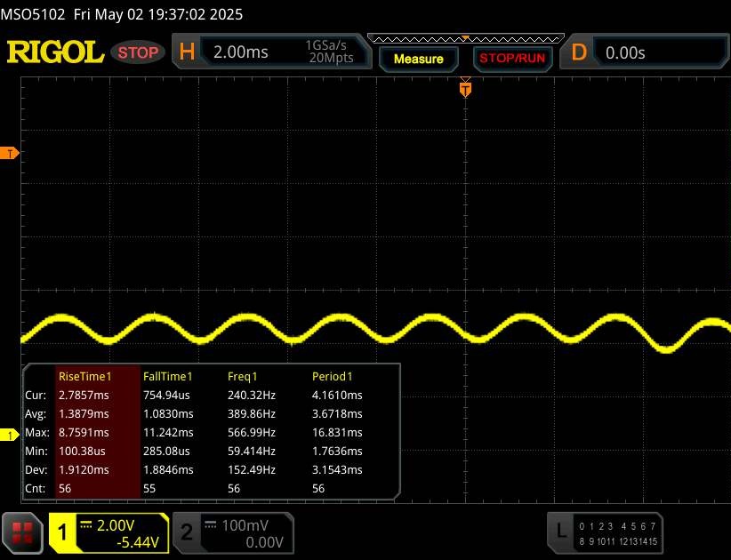Click FallTime1 current value 754.94us

(166, 395)
